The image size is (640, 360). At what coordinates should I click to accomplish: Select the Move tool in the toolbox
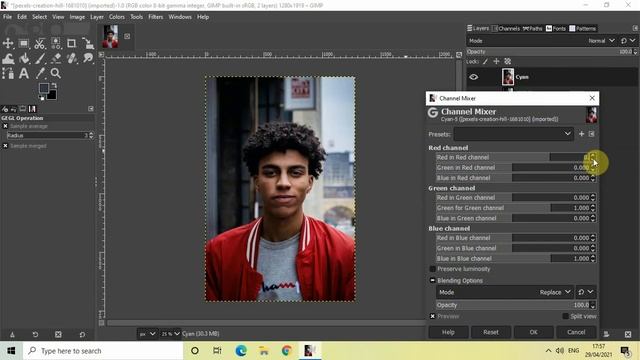pos(8,43)
